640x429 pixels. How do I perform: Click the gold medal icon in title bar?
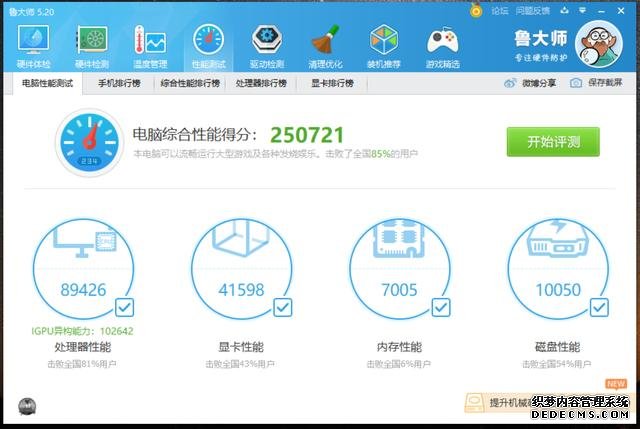(476, 11)
